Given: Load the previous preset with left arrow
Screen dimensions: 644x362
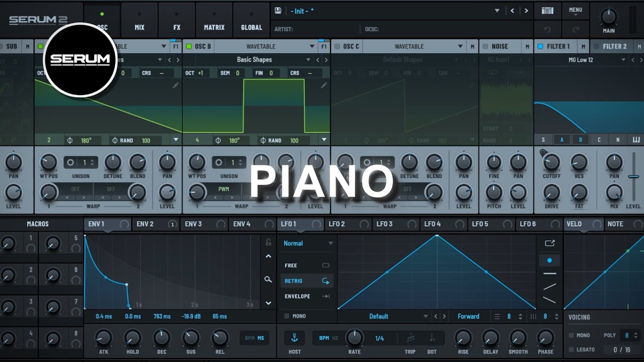Looking at the screenshot, I should click(512, 11).
